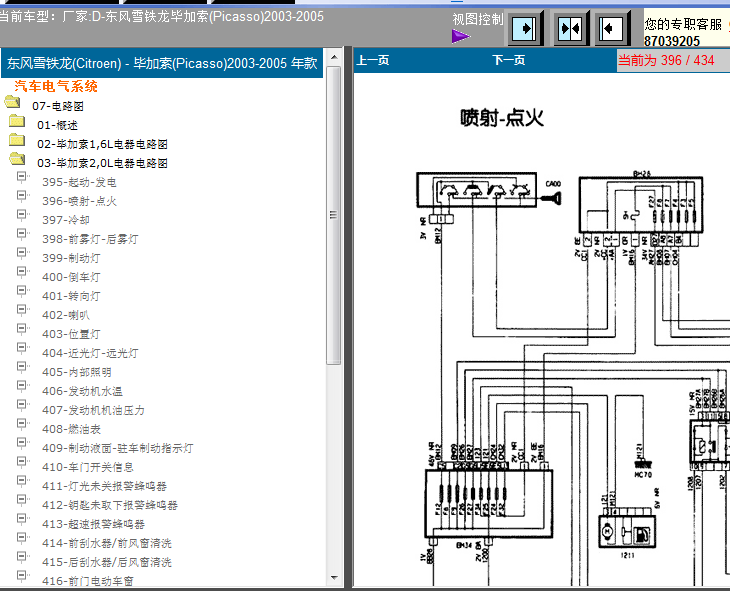Open diagram 406-发动机水温
The width and height of the screenshot is (730, 591).
coord(82,391)
